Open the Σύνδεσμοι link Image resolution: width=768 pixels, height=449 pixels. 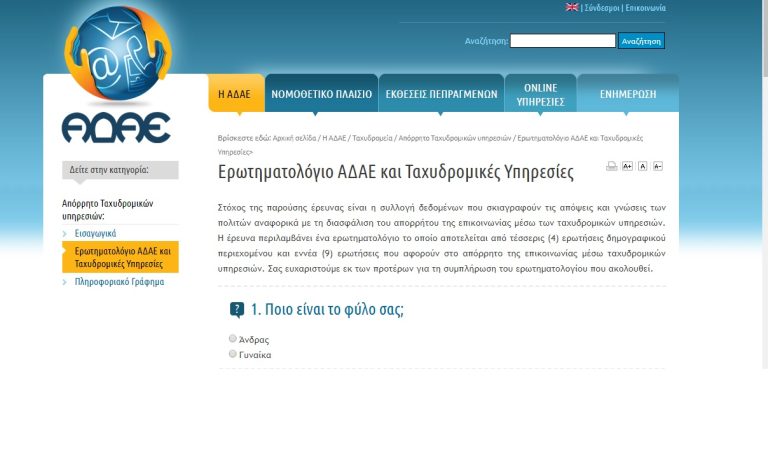602,8
